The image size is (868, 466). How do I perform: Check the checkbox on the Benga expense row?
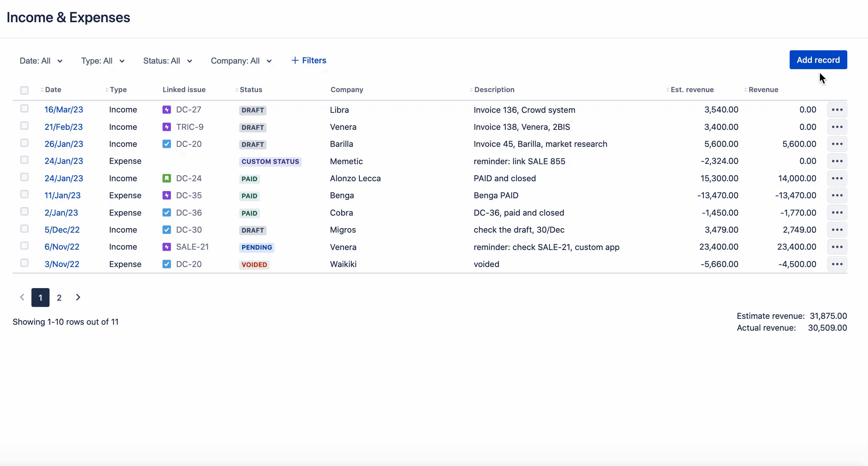[x=24, y=194]
